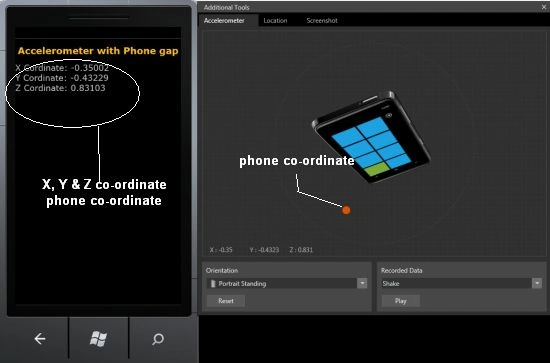Click the Reset orientation button
This screenshot has width=550, height=363.
(x=226, y=301)
